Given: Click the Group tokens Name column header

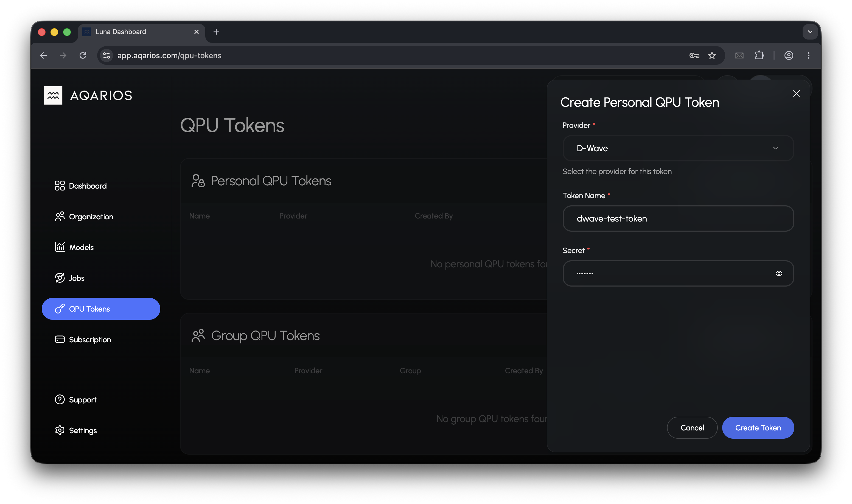Looking at the screenshot, I should click(x=199, y=371).
